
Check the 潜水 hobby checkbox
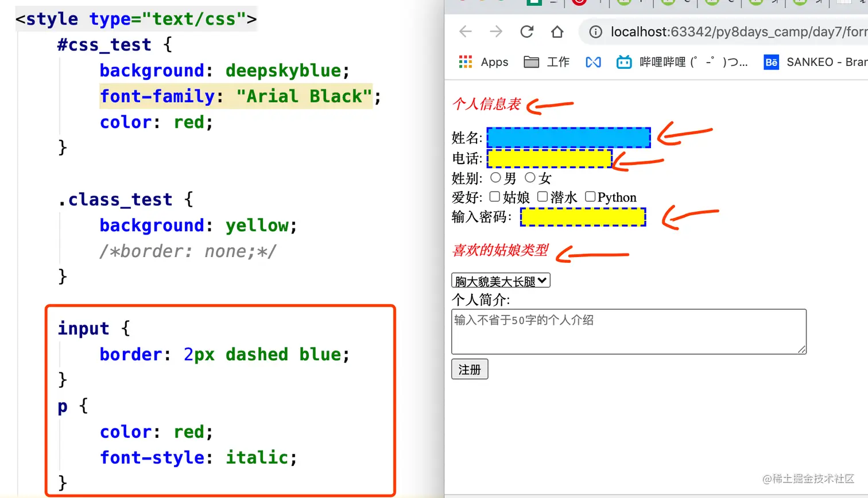[542, 197]
